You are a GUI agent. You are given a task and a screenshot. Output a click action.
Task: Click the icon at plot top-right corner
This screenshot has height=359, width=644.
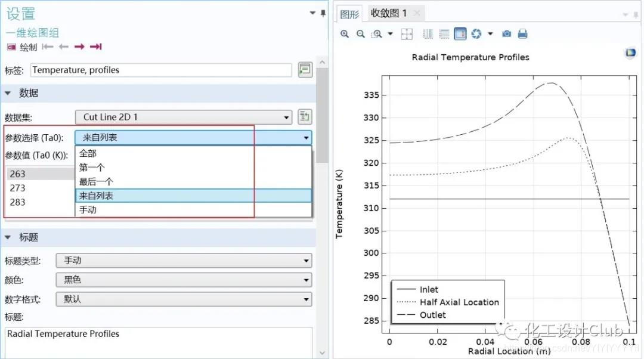pyautogui.click(x=630, y=53)
